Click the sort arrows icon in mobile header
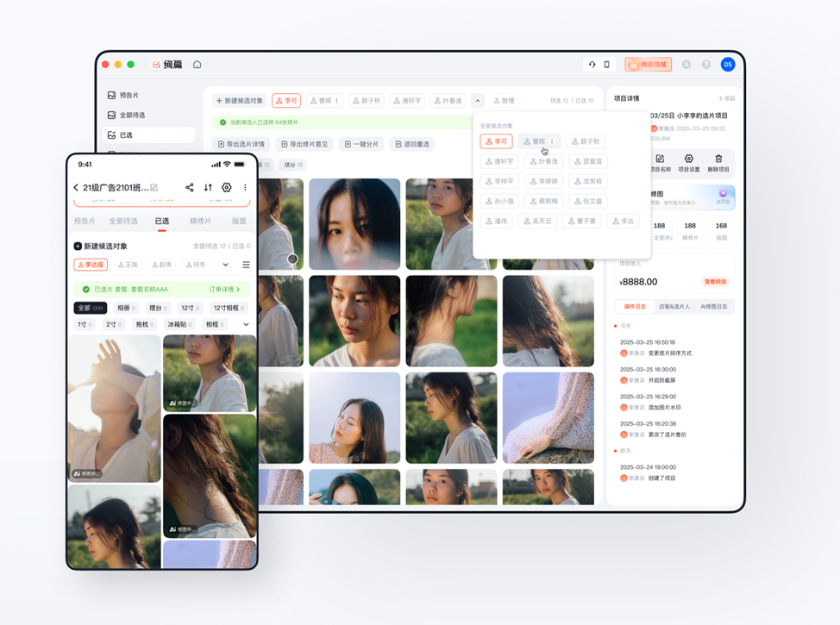840x625 pixels. tap(208, 188)
